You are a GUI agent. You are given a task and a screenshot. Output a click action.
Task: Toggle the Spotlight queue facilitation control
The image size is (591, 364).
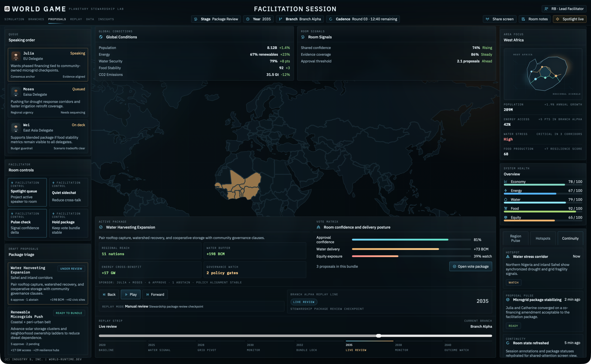tap(27, 192)
